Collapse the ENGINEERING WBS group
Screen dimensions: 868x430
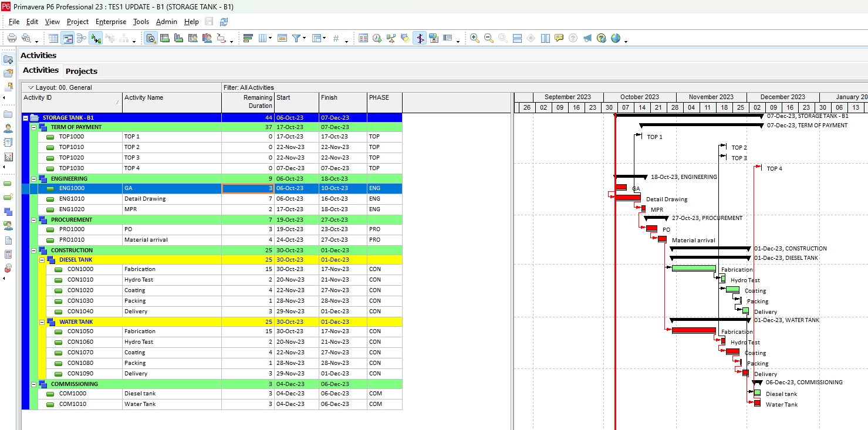pos(34,179)
